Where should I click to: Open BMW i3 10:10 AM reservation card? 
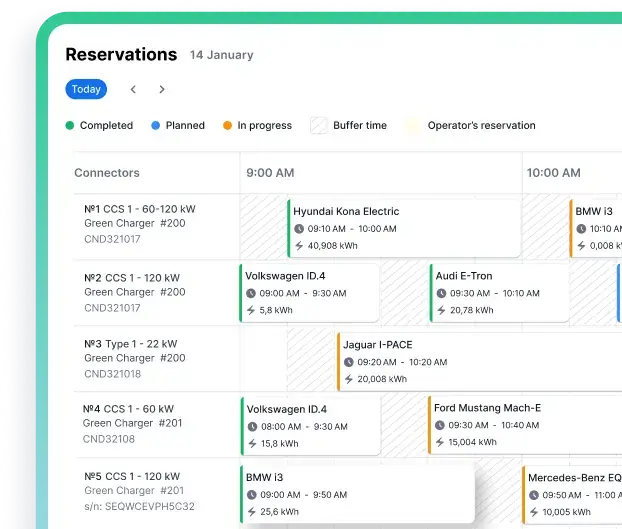(596, 229)
